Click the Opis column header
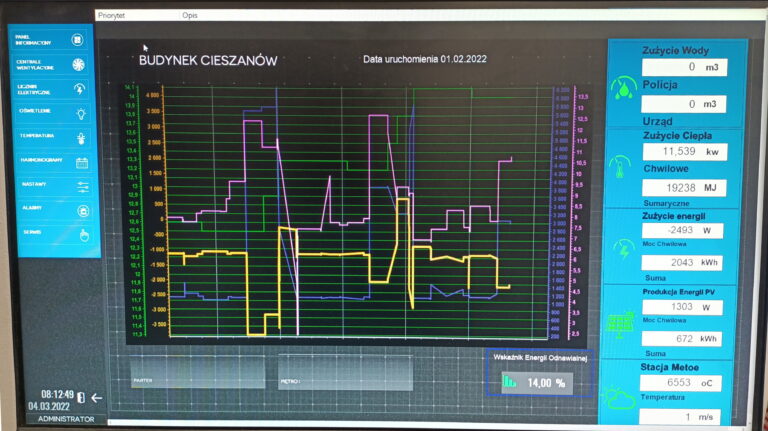This screenshot has height=431, width=768. pos(190,16)
